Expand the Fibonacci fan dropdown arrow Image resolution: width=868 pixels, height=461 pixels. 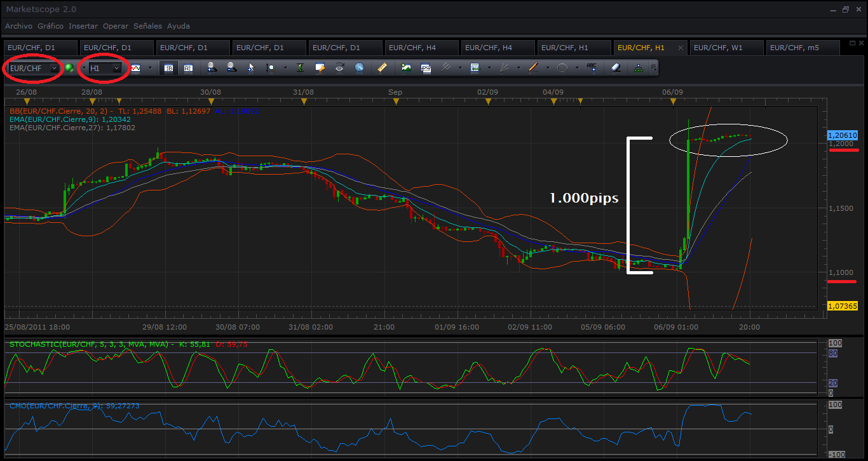(519, 68)
